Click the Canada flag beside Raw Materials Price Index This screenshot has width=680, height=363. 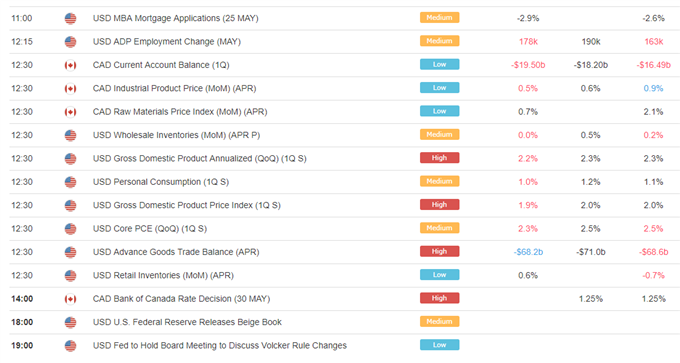[70, 112]
